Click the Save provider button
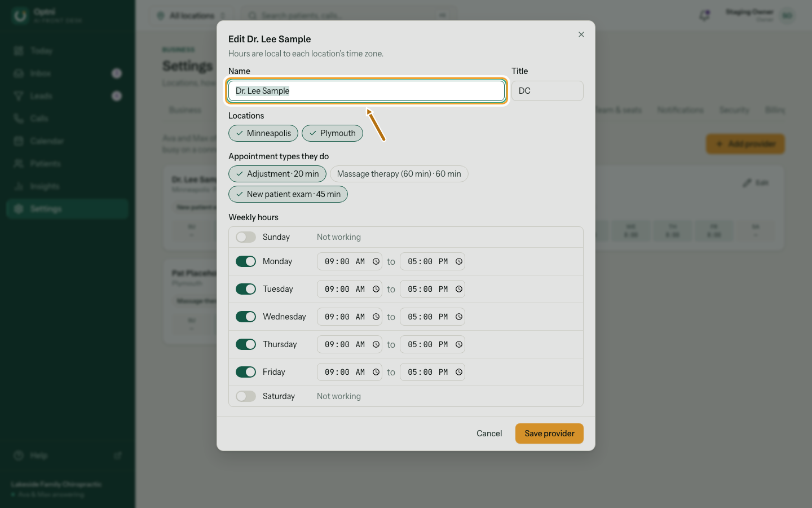 click(549, 433)
